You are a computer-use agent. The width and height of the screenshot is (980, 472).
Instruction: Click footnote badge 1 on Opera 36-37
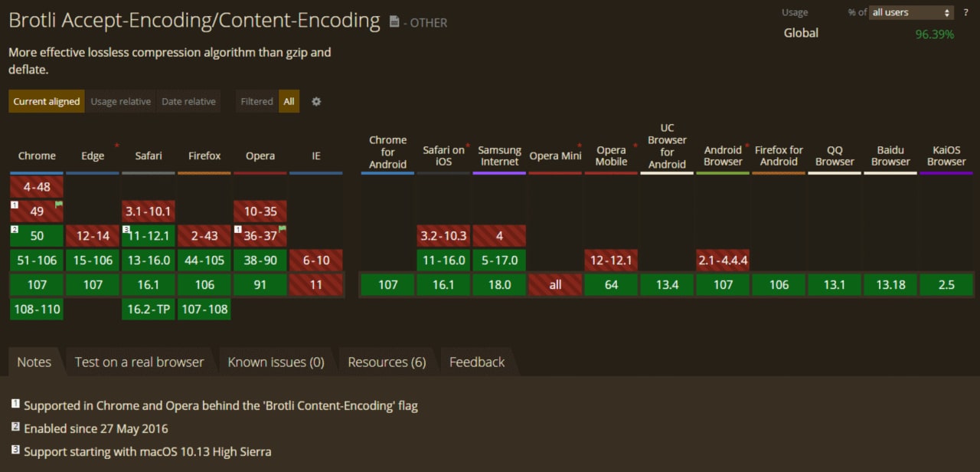coord(239,228)
